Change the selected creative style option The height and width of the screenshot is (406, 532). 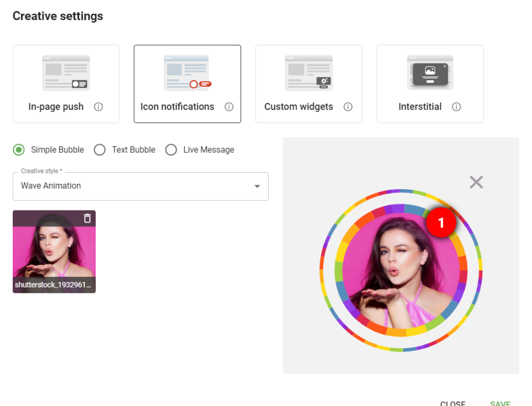click(x=140, y=186)
